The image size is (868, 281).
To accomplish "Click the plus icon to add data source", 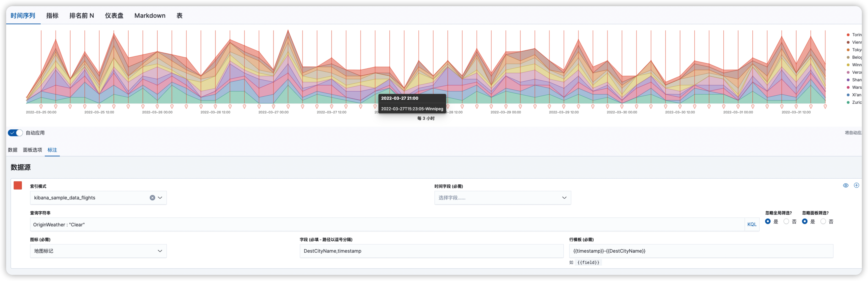I will click(x=856, y=185).
